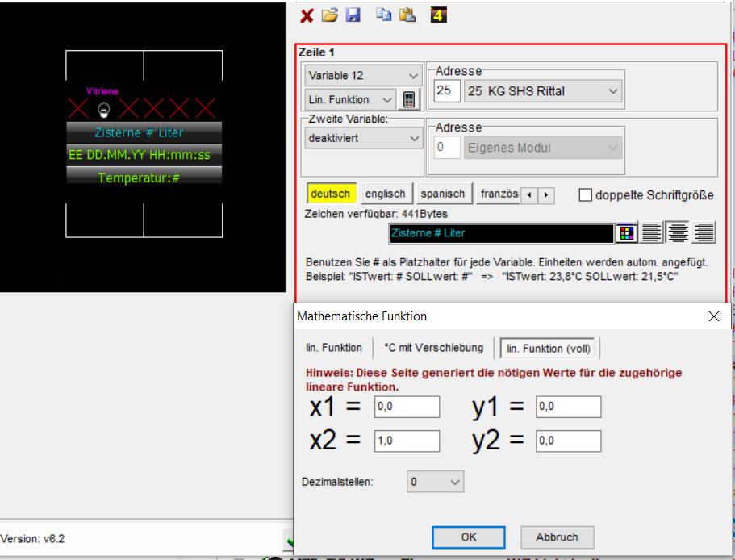The image size is (735, 560).
Task: Click the x2 value input field
Action: [407, 441]
